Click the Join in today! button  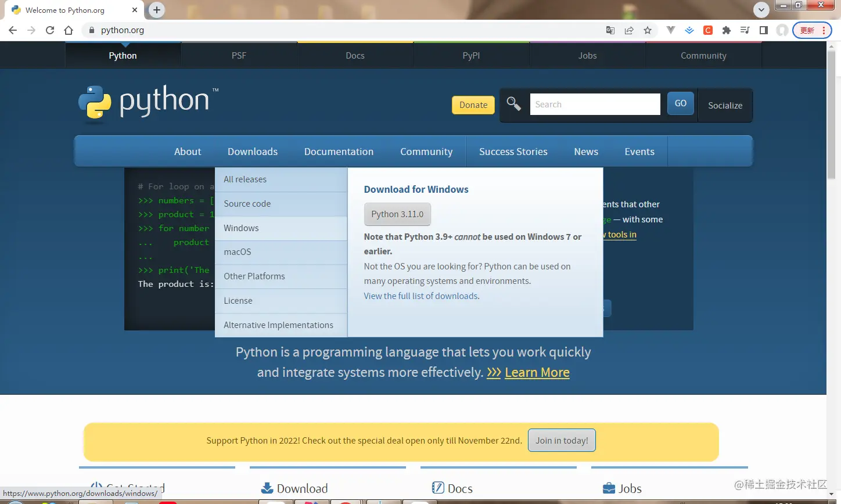pyautogui.click(x=562, y=441)
